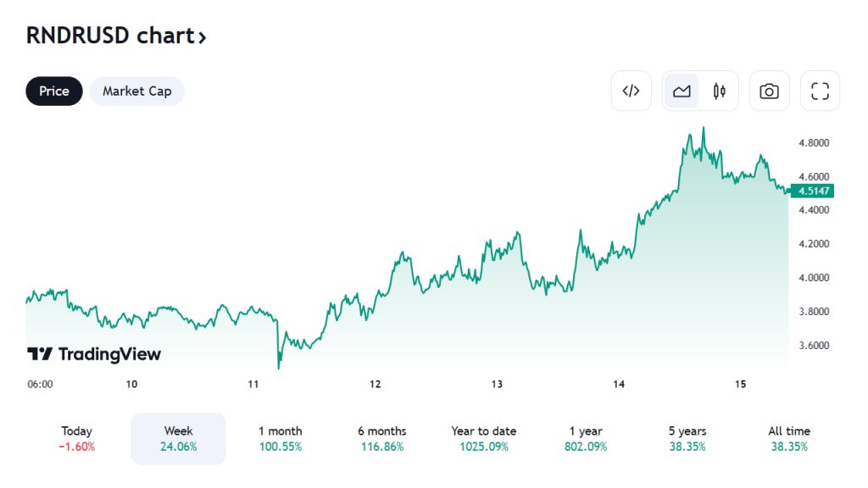Take a chart snapshot with camera icon

pos(769,91)
